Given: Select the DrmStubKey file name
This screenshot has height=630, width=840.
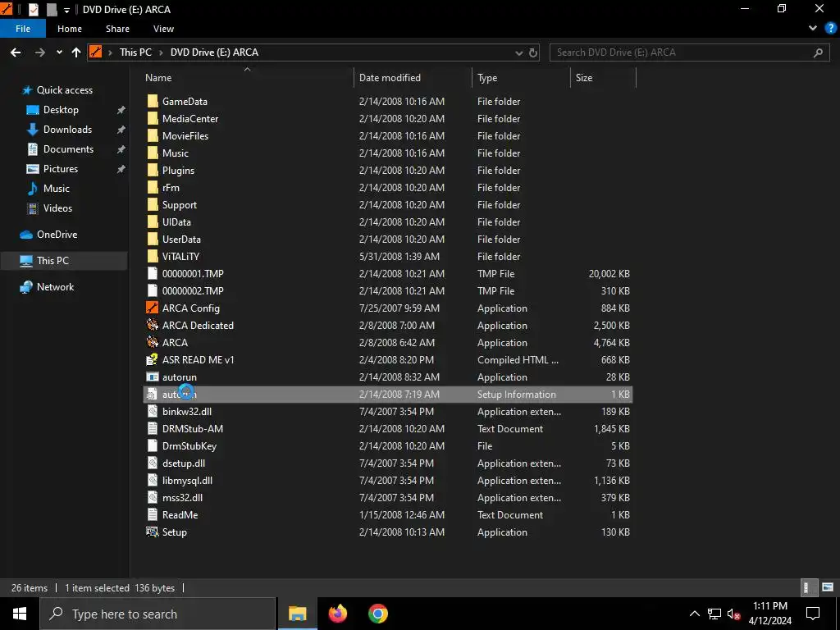Looking at the screenshot, I should pyautogui.click(x=189, y=446).
